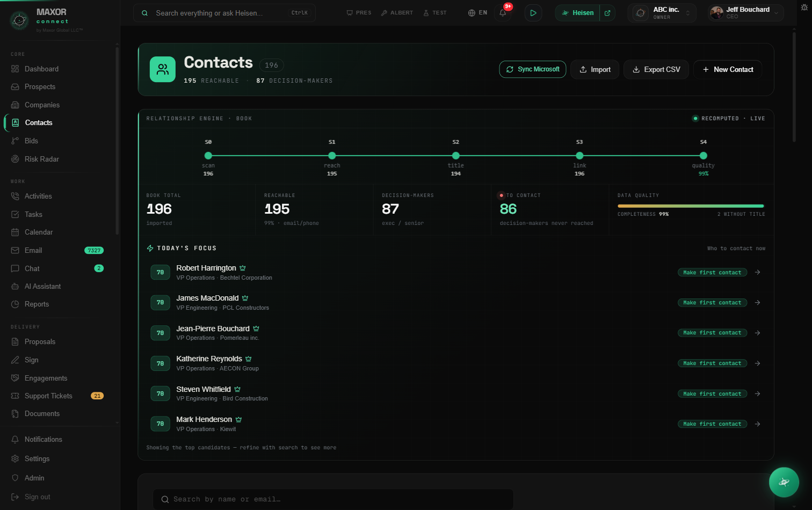Open Robert Harrington contact name

[x=206, y=268]
